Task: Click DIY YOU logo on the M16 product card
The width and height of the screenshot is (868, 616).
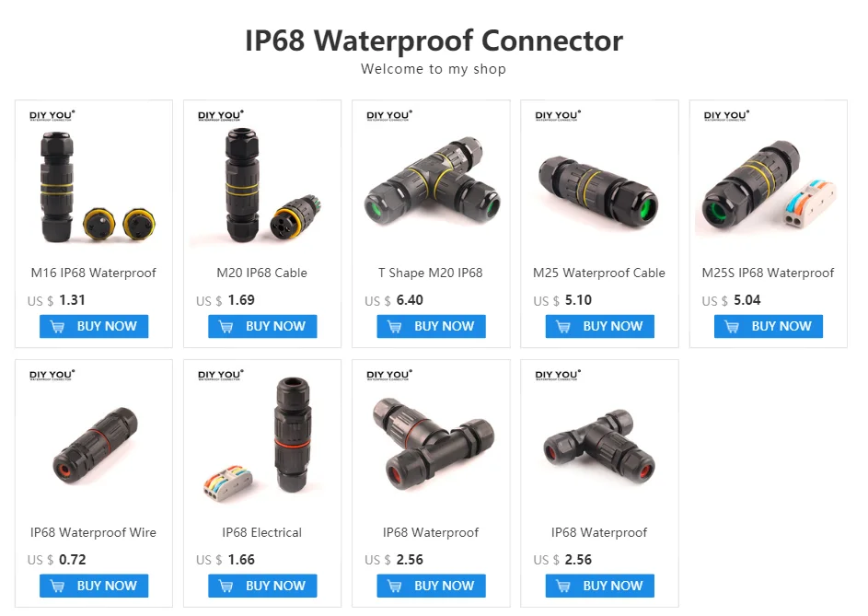Action: 52,115
